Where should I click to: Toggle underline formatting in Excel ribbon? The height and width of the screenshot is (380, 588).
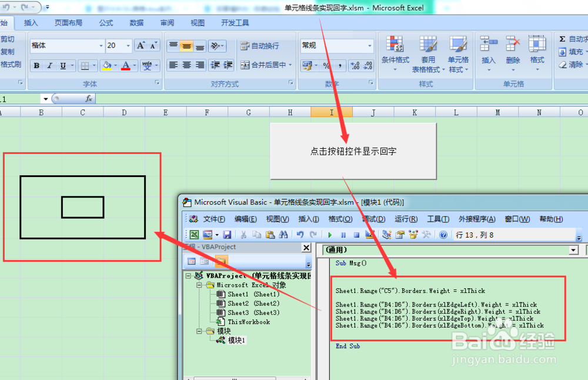pos(63,66)
